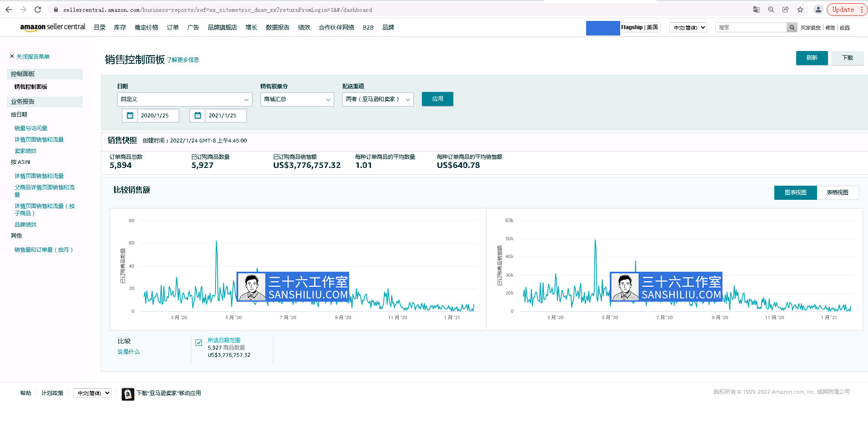This screenshot has height=431, width=868.
Task: Open the 确定价格 menu
Action: [x=146, y=28]
